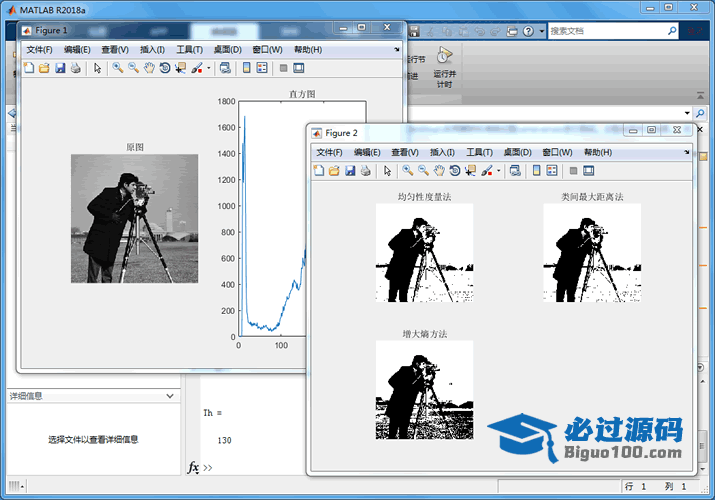Select Pan hand tool in Figure 2
Viewport: 715px width, 500px height.
(x=439, y=170)
